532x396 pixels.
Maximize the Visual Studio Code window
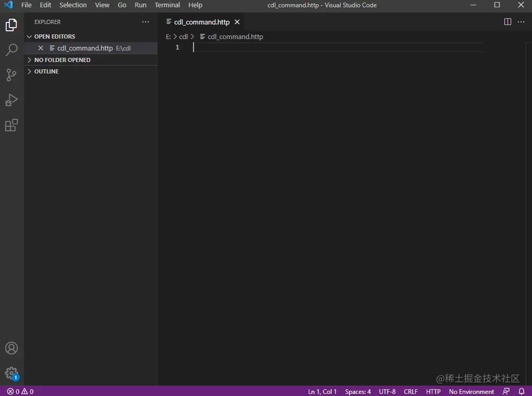click(x=497, y=5)
